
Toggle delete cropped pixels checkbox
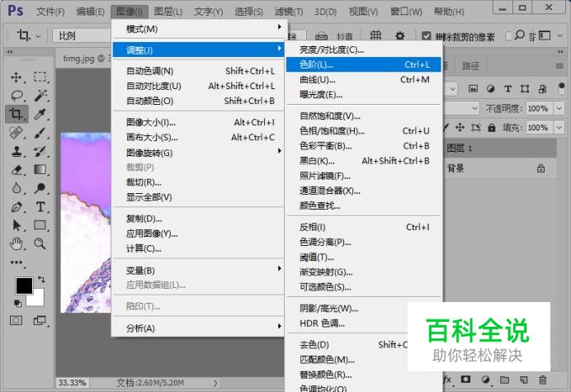pos(426,35)
